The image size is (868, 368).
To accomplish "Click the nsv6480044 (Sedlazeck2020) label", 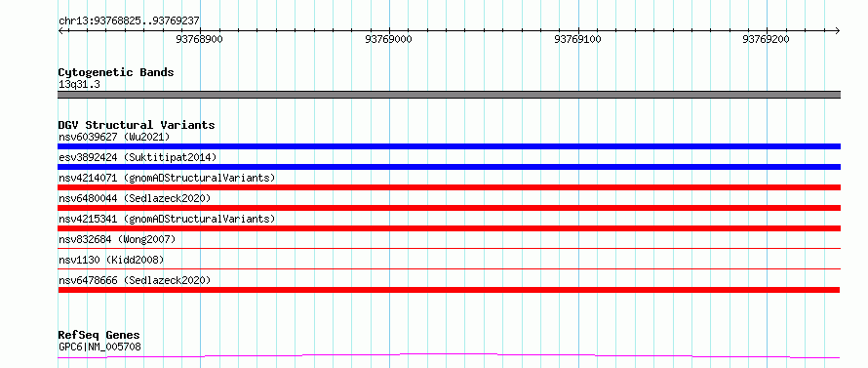I will coord(135,198).
